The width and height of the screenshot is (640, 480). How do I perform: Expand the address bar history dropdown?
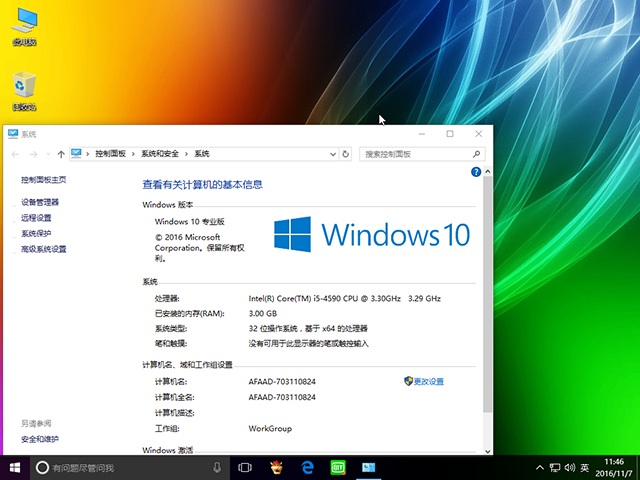(332, 154)
